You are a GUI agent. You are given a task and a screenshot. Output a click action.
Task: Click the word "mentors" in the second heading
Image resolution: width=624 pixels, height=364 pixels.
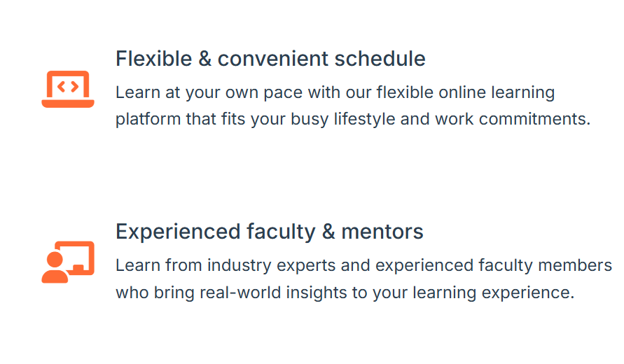pos(382,232)
